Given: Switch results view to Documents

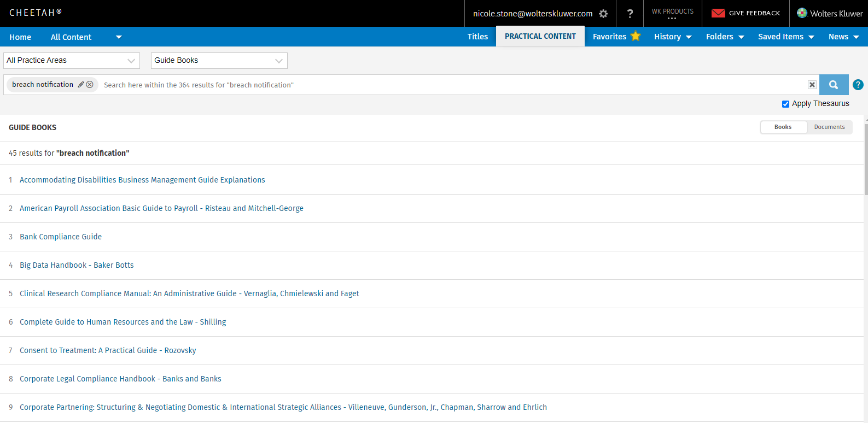Looking at the screenshot, I should tap(829, 127).
